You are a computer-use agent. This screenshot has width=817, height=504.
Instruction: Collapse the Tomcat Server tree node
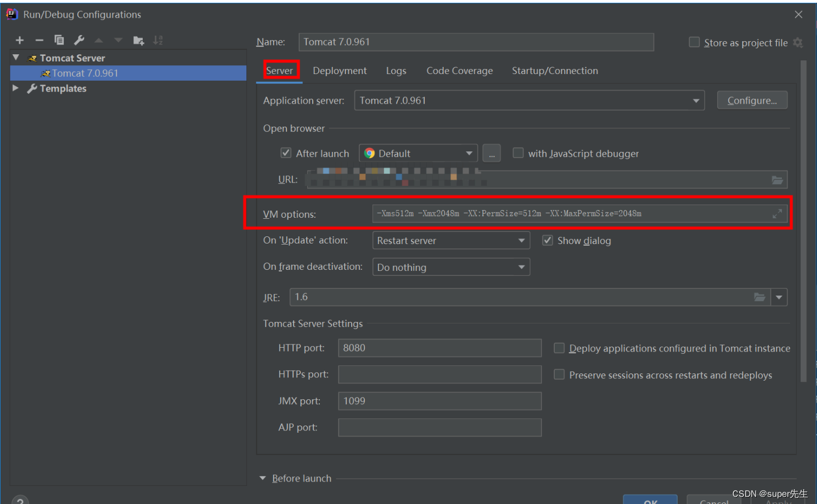pos(16,58)
